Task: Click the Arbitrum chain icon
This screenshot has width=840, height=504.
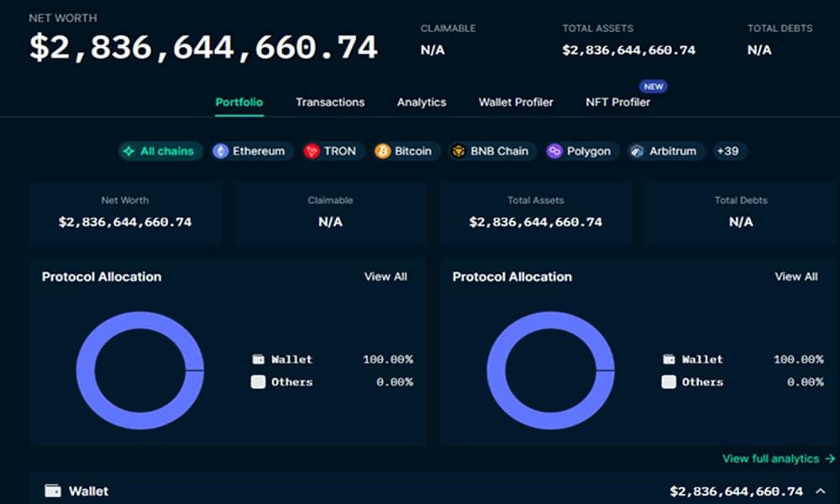Action: [x=637, y=151]
